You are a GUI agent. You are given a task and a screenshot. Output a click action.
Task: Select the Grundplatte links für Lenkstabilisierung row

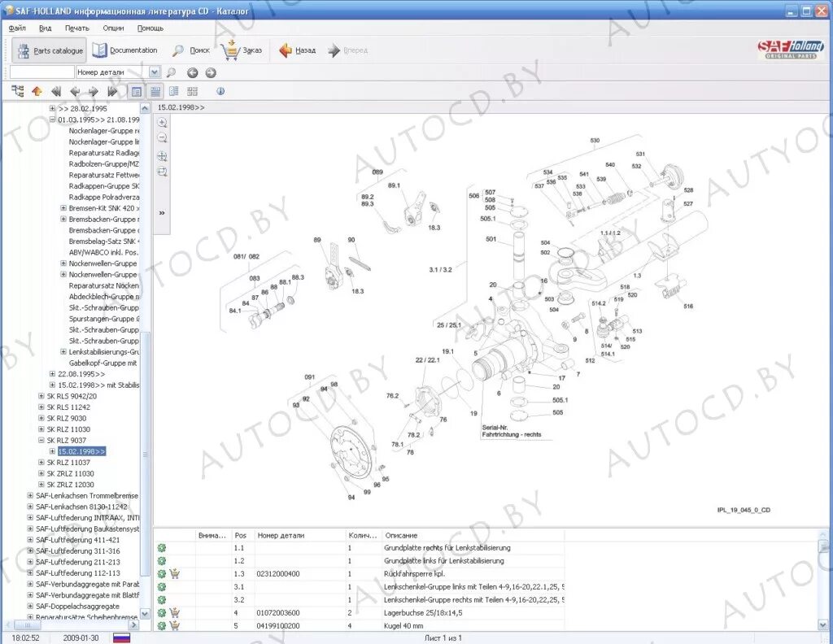[x=360, y=560]
